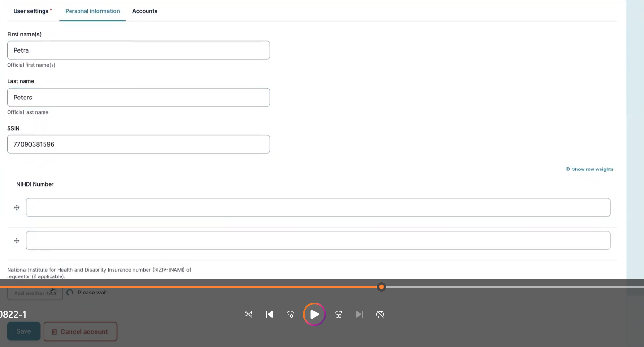Toggle the repeat loop icon
This screenshot has height=347, width=644.
380,314
